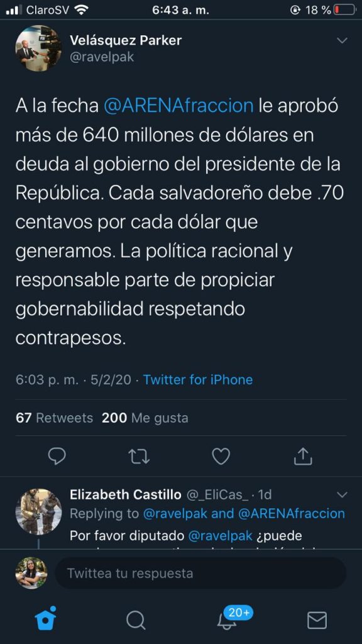
Task: Expand options chevron on Elizabeth Castillo reply
Action: tap(342, 494)
